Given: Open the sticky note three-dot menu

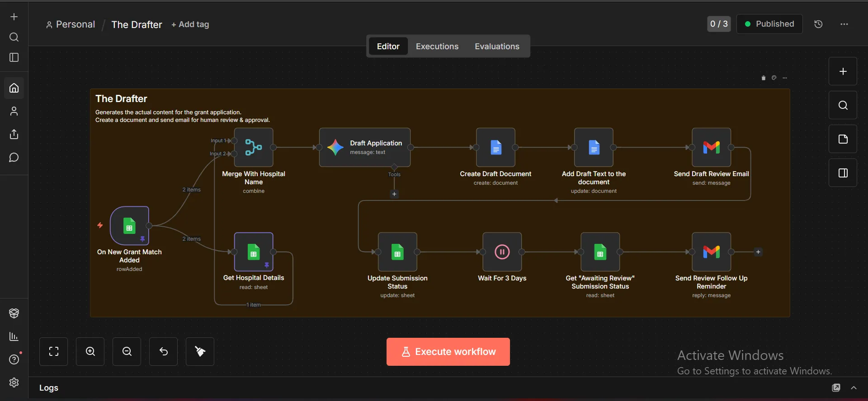Looking at the screenshot, I should pyautogui.click(x=785, y=78).
